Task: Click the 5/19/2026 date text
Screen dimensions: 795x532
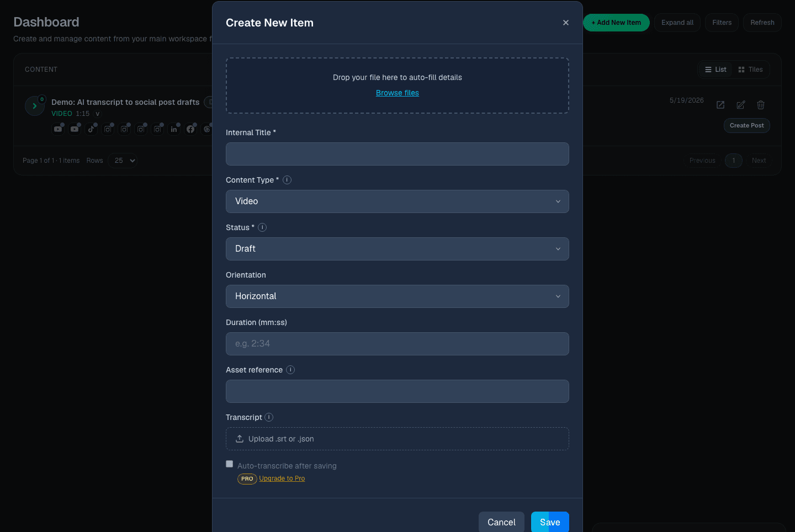Action: pos(686,100)
